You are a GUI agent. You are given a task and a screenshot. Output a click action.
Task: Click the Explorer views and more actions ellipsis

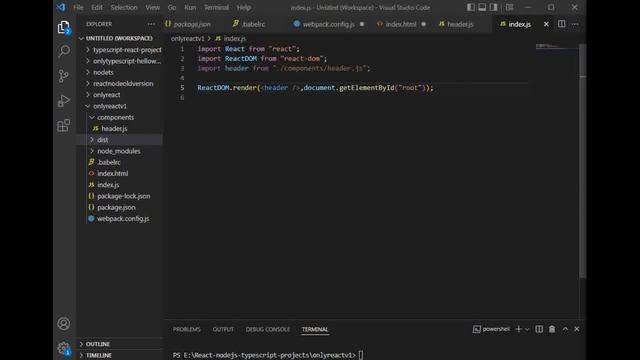151,24
